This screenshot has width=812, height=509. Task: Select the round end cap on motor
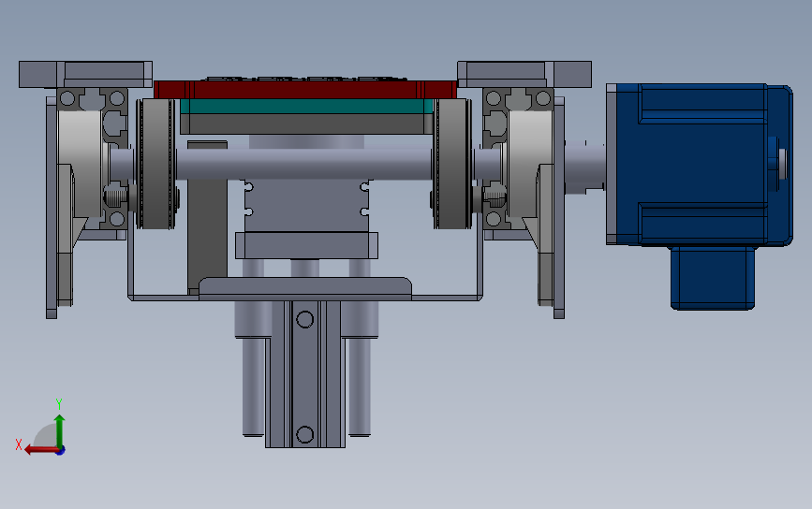click(x=783, y=164)
